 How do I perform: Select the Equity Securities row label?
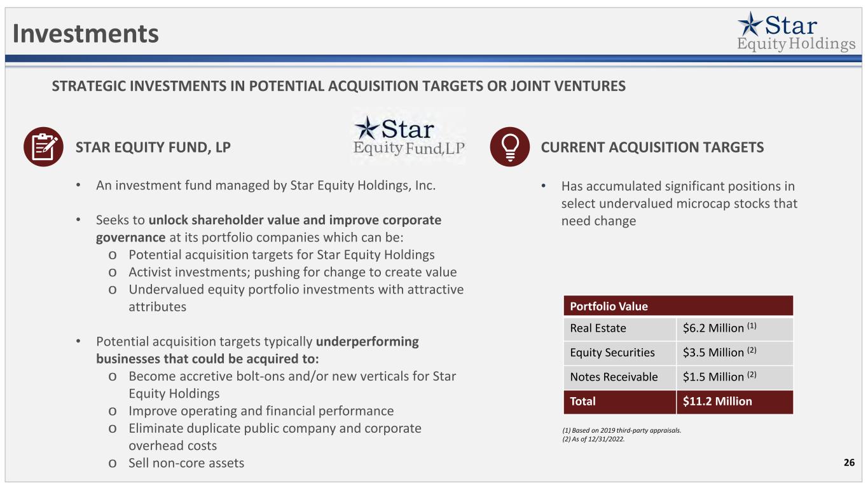(x=619, y=353)
